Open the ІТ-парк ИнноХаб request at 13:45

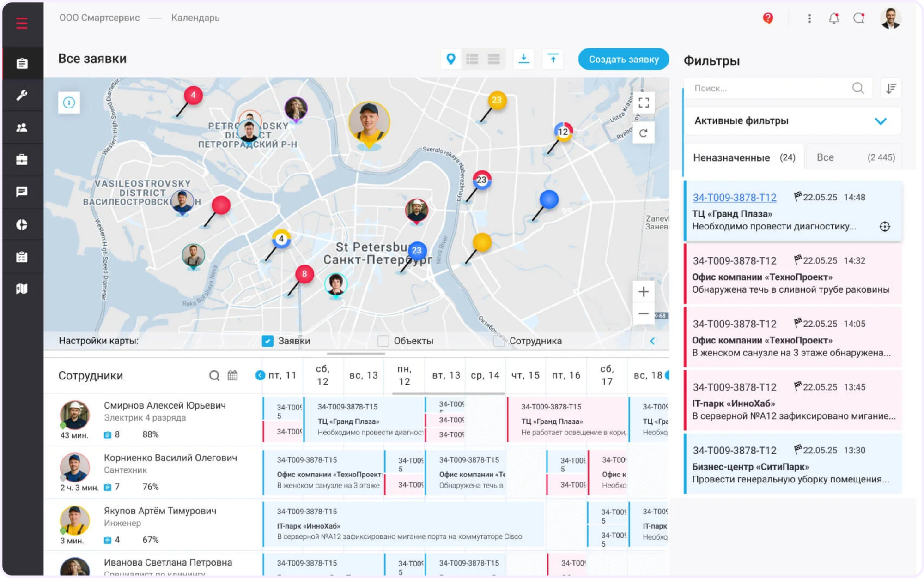click(793, 401)
